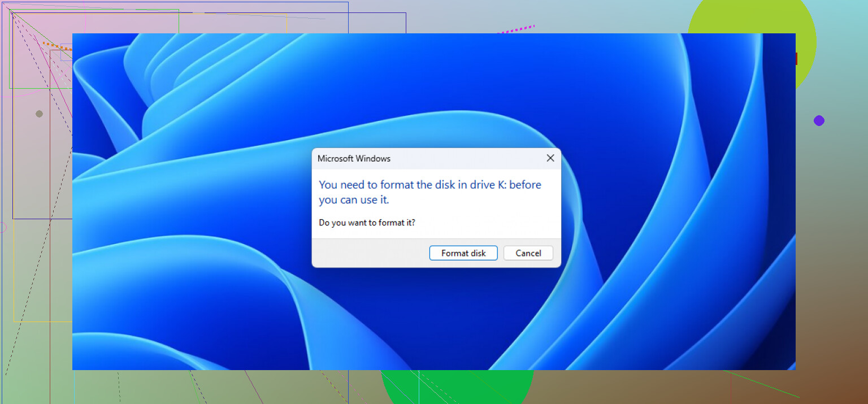Viewport: 868px width, 404px height.
Task: Select the 'Do you want to format it?' text
Action: pyautogui.click(x=367, y=223)
